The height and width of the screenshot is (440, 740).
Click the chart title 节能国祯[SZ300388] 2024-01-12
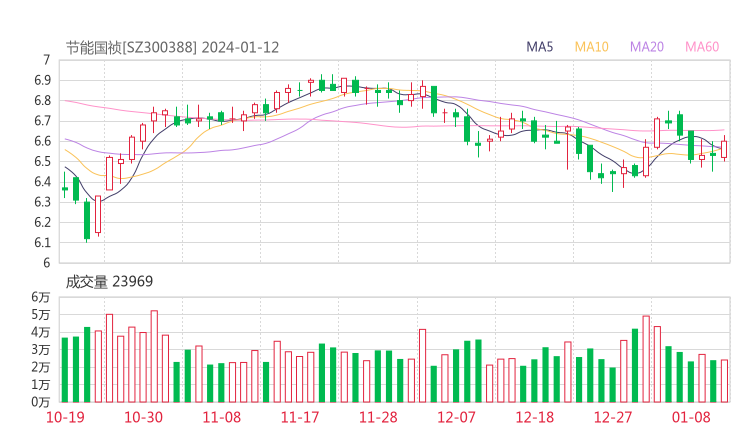[172, 48]
